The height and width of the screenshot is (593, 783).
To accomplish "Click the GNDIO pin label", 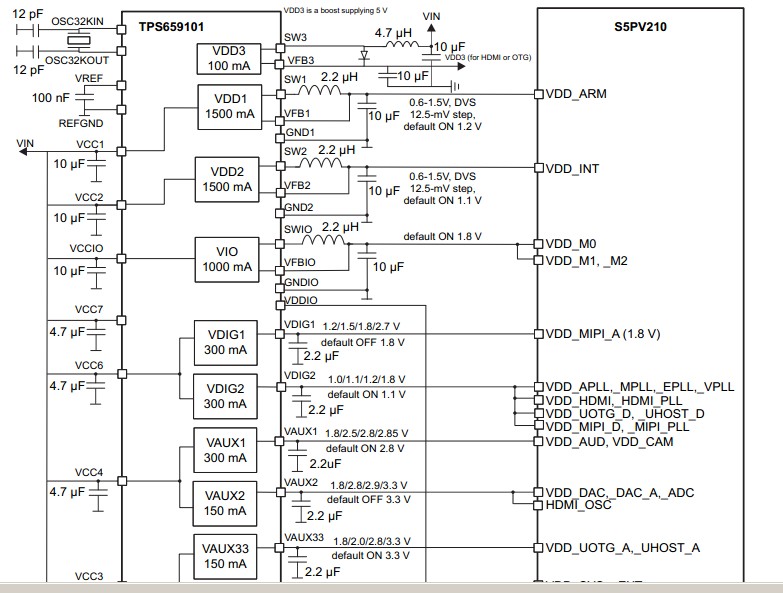I will click(301, 283).
